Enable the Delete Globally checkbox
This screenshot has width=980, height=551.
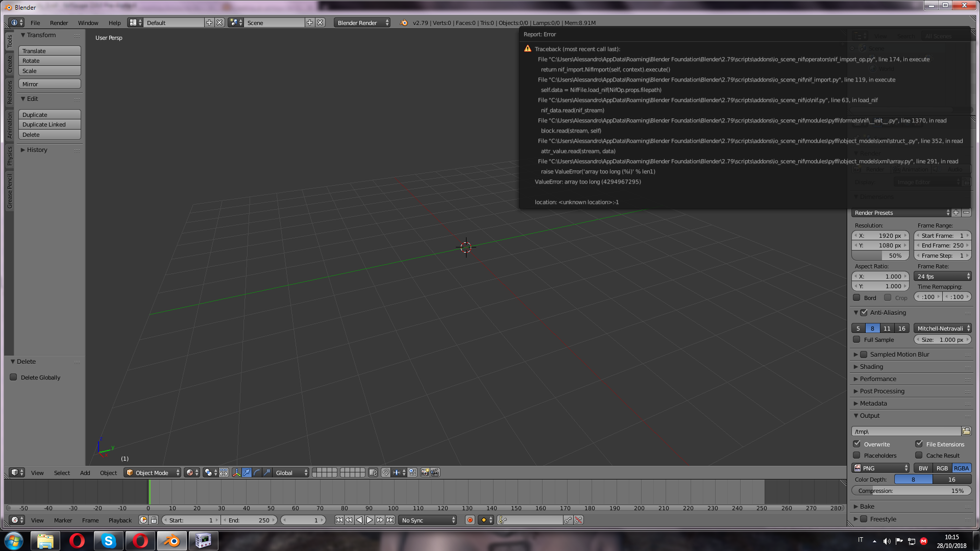[x=14, y=377]
